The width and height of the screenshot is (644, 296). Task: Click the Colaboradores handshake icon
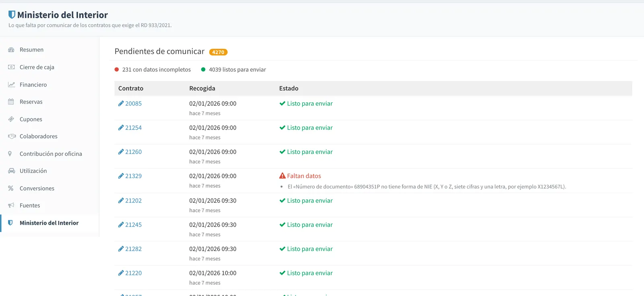tap(12, 137)
